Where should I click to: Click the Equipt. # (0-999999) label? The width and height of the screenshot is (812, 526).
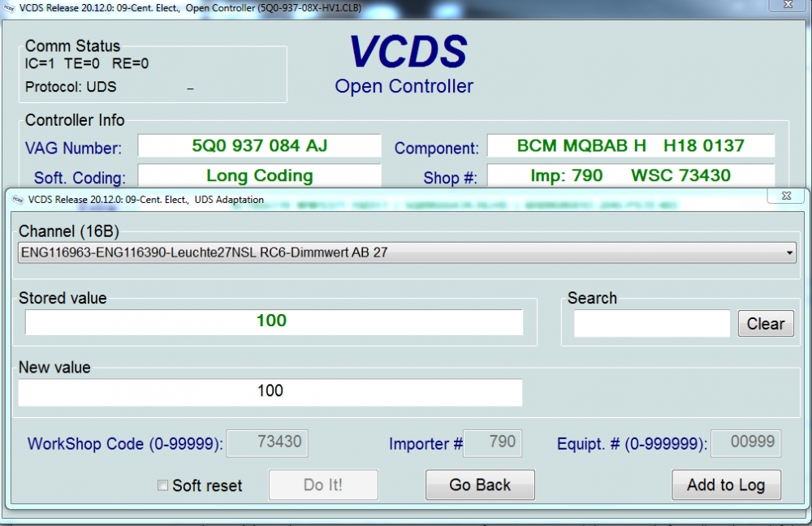[x=632, y=444]
